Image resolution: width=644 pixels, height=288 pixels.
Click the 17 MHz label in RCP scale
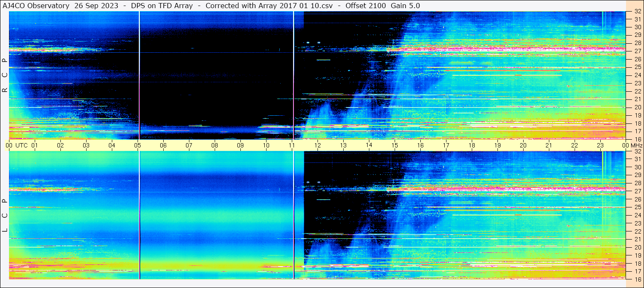click(x=638, y=131)
